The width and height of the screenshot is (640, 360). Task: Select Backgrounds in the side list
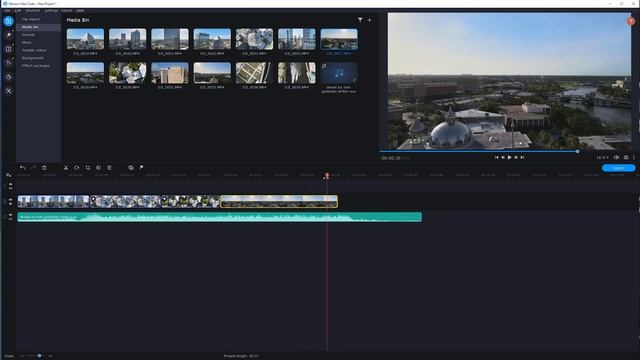[x=33, y=58]
